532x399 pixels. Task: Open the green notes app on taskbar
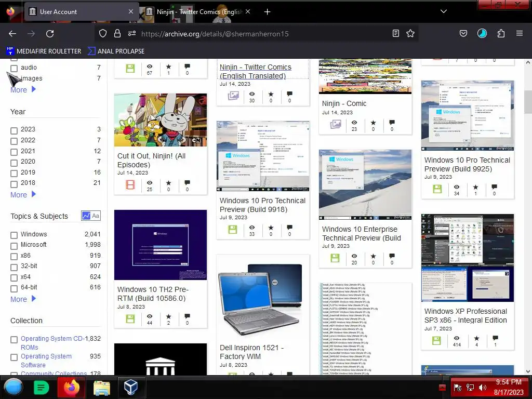pyautogui.click(x=41, y=387)
